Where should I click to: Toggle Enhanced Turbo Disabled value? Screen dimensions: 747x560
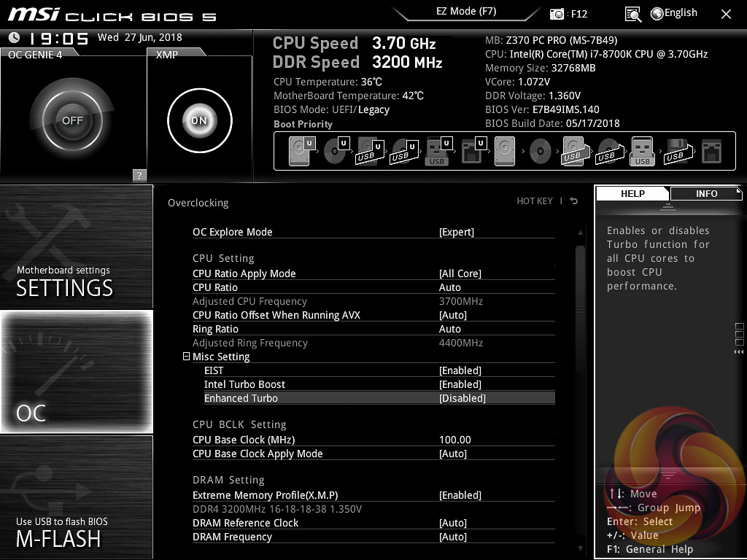[462, 398]
